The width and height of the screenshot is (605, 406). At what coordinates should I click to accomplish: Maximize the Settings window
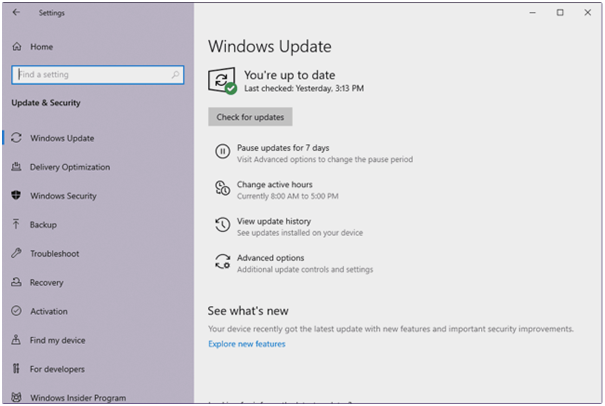(560, 13)
